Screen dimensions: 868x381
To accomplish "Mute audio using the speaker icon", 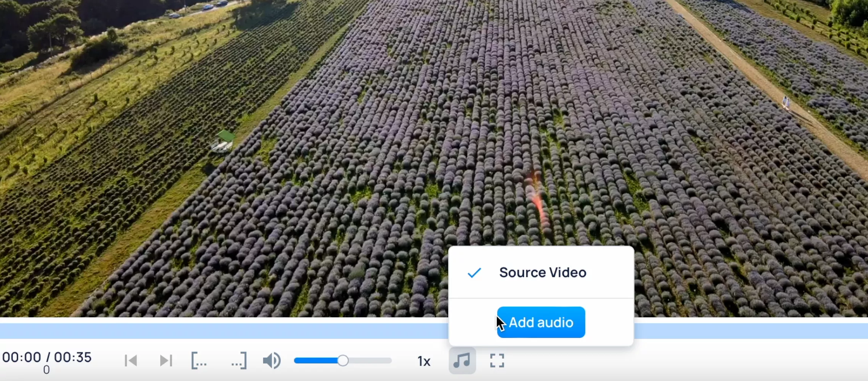I will point(271,360).
